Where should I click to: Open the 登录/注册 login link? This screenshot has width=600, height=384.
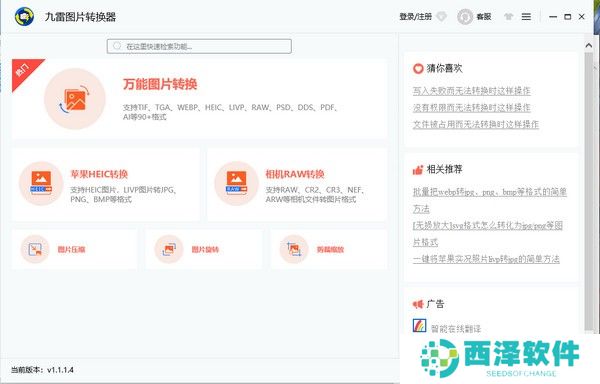point(415,16)
